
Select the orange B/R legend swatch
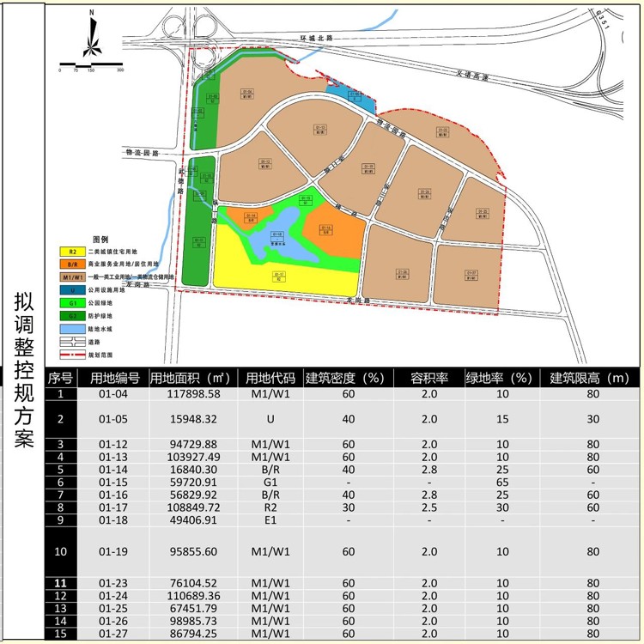coord(73,264)
